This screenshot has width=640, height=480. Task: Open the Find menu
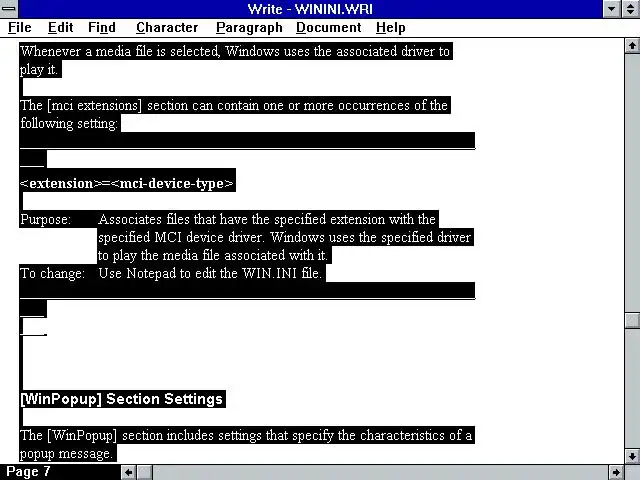(102, 28)
